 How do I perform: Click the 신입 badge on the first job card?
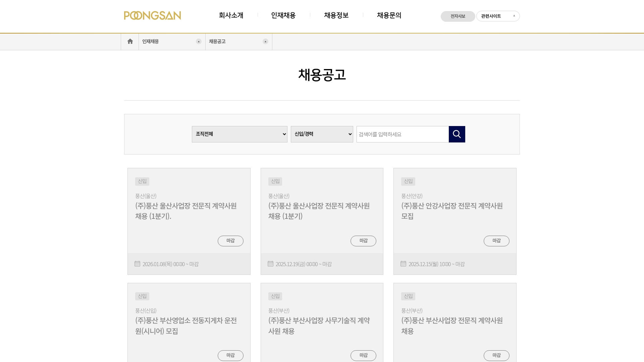click(143, 181)
